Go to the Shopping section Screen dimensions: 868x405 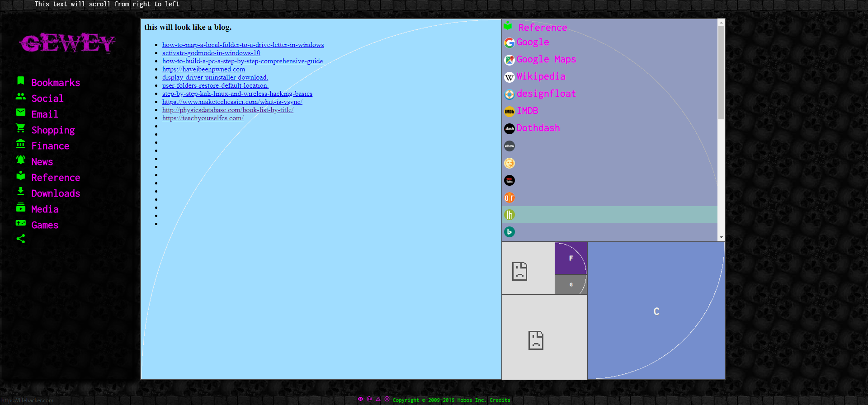point(53,130)
